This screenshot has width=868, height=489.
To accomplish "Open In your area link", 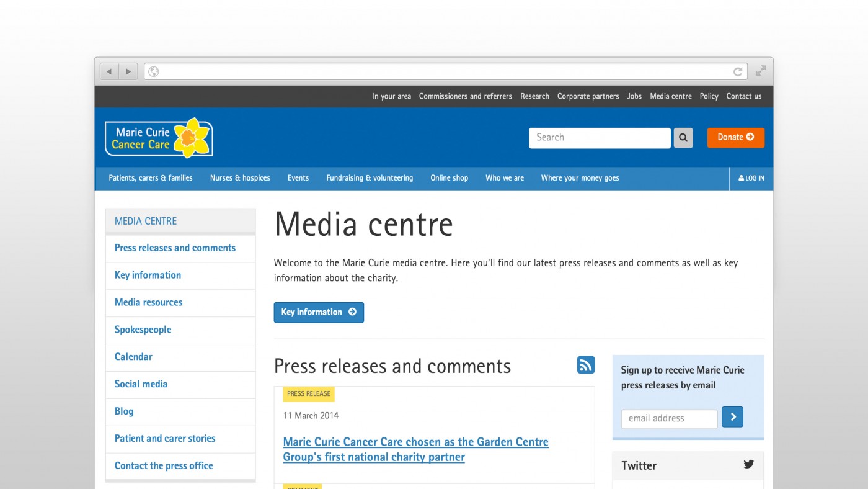I will pyautogui.click(x=391, y=96).
